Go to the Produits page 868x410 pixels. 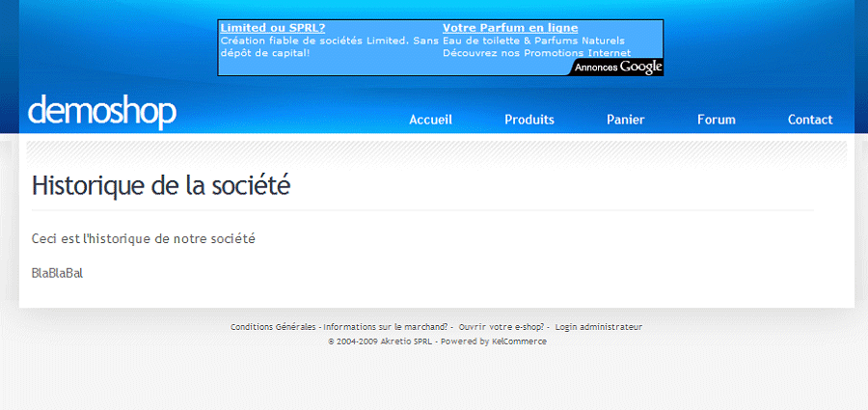tap(529, 120)
